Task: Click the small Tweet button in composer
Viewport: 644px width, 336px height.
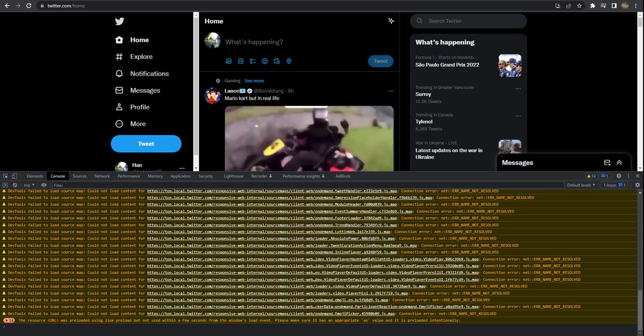Action: click(380, 61)
